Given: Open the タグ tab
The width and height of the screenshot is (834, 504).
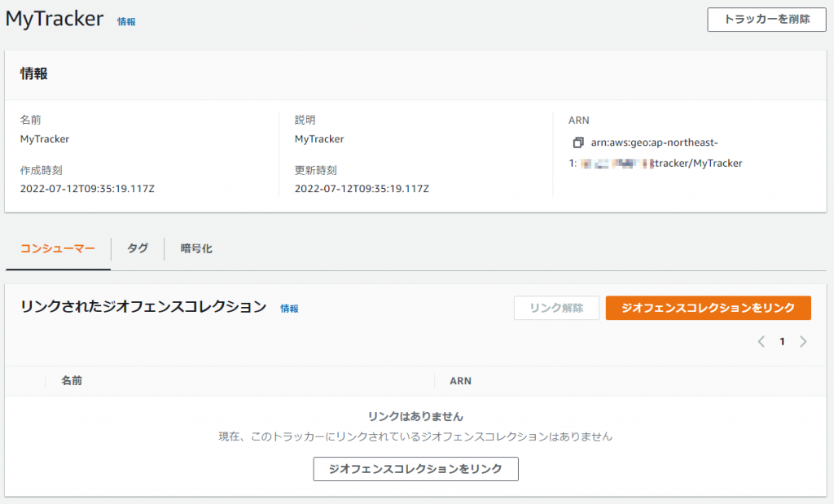Looking at the screenshot, I should pyautogui.click(x=138, y=248).
